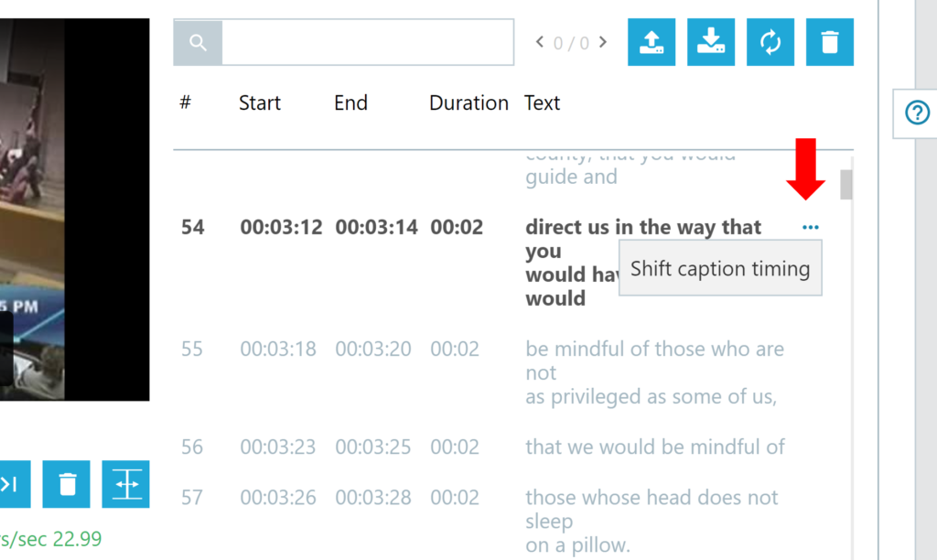Screen dimensions: 937x560
Task: Click the 00:03:12 start time of caption 54
Action: pos(281,227)
